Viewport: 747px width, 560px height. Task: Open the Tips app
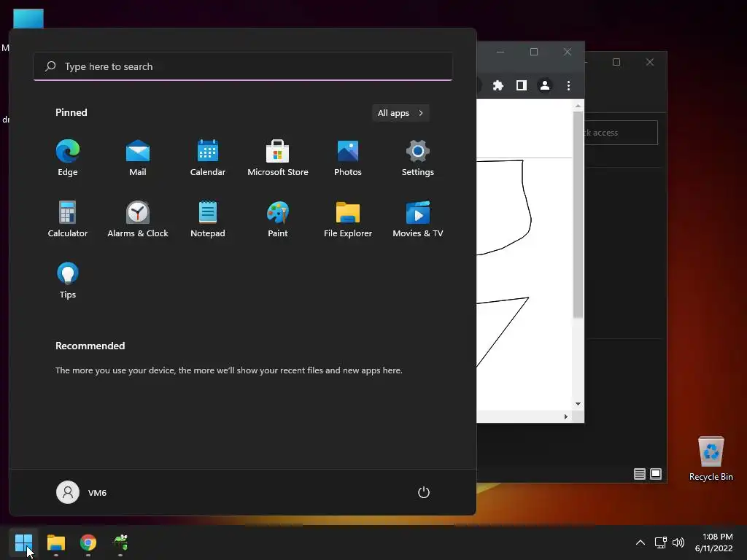(x=68, y=281)
